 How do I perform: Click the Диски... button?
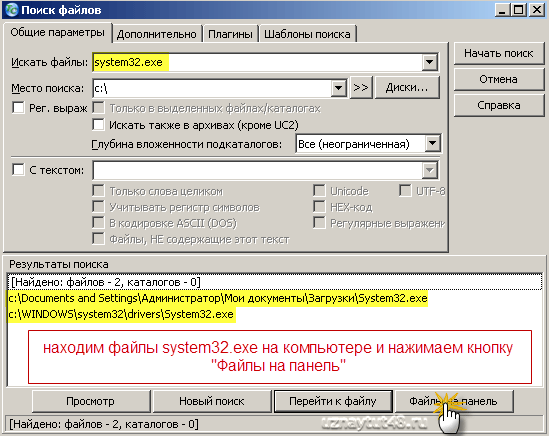click(x=407, y=88)
